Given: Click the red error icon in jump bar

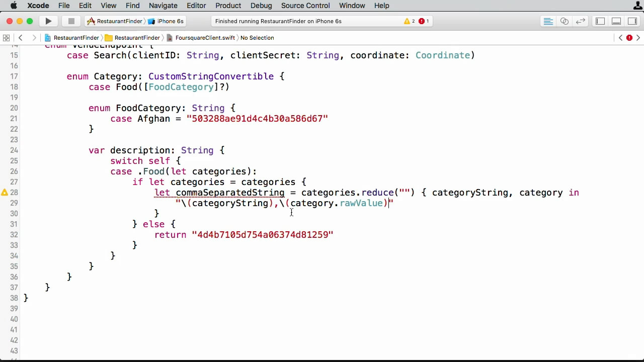Looking at the screenshot, I should (629, 38).
